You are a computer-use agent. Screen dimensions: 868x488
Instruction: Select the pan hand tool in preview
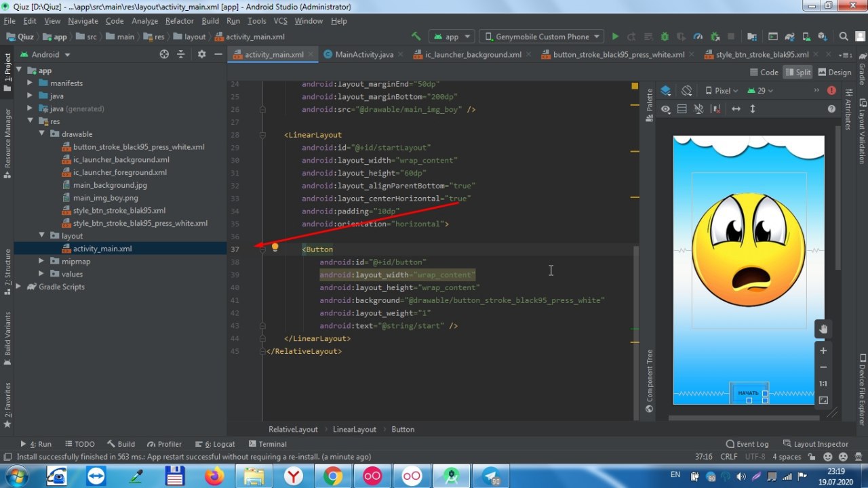click(x=823, y=329)
